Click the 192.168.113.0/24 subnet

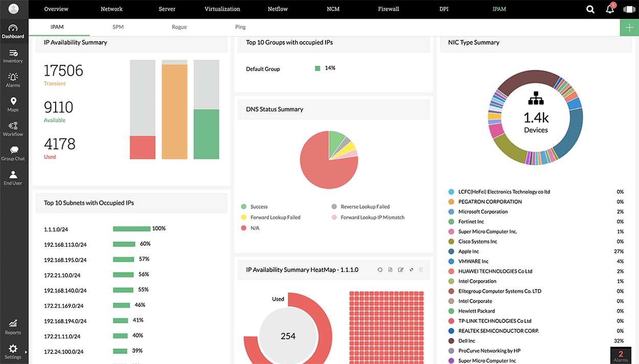(x=65, y=245)
